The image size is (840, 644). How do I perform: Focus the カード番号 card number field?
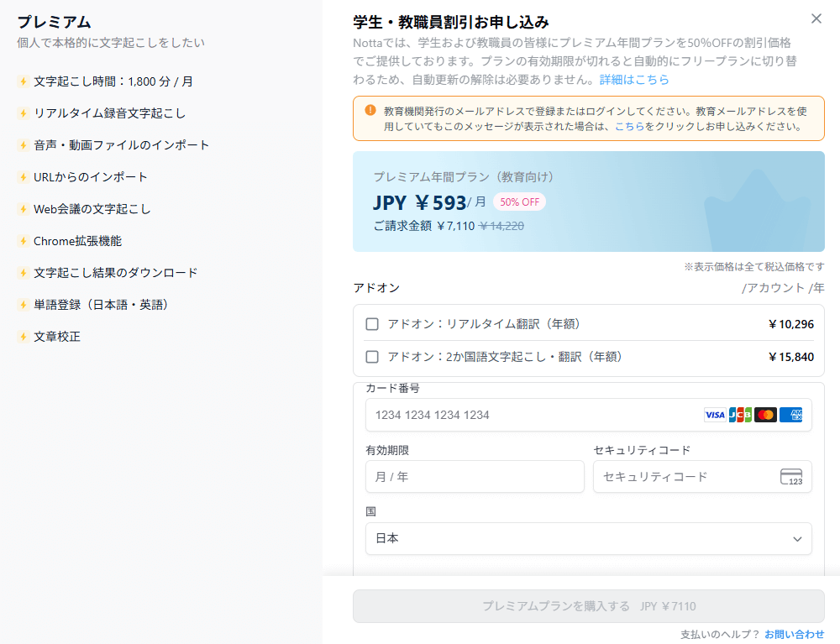[588, 415]
